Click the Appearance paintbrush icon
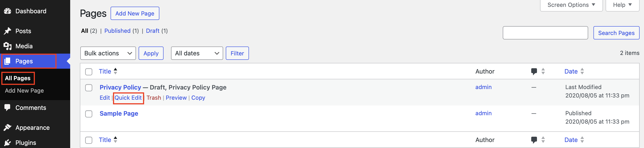Screen dimensions: 644x148 8,128
